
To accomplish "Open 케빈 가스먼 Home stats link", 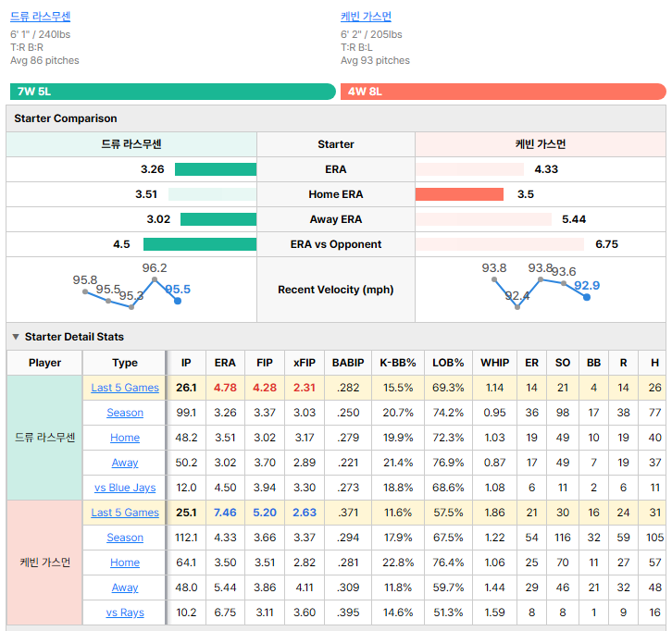I will 125,563.
